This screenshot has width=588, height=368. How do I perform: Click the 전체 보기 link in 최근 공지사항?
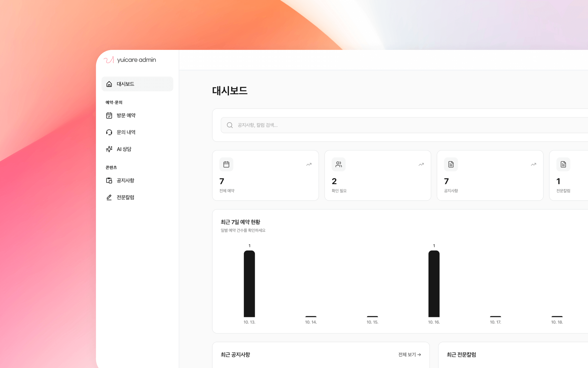pyautogui.click(x=409, y=354)
